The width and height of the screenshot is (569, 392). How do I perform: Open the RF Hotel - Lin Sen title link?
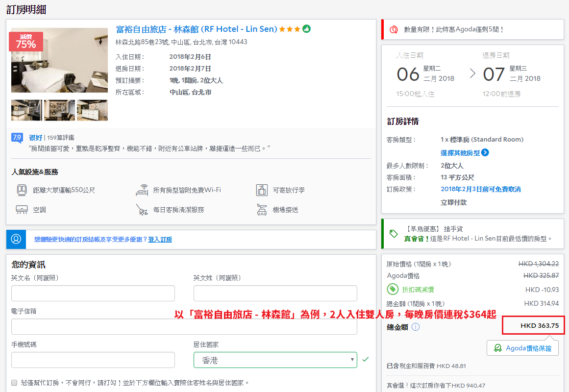pos(197,29)
